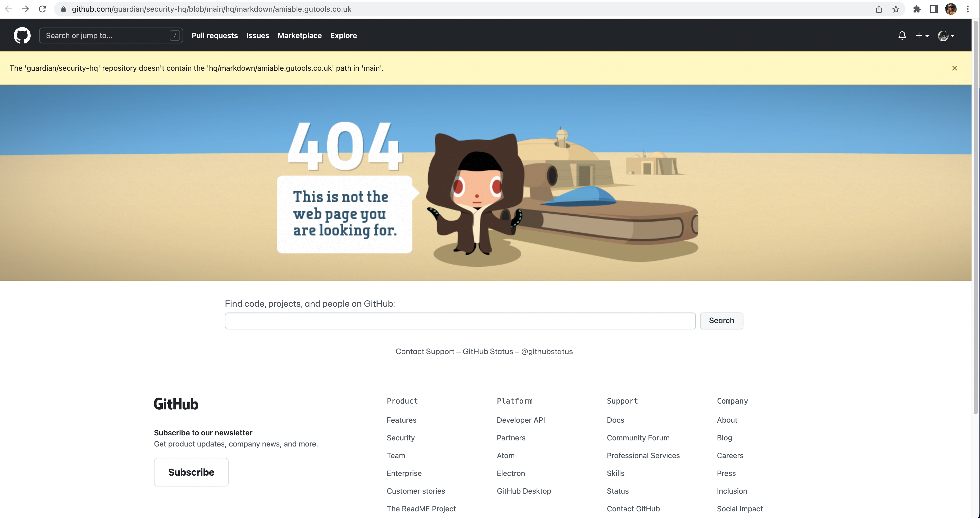Click the browser forward arrow
The height and width of the screenshot is (518, 980).
coord(25,9)
